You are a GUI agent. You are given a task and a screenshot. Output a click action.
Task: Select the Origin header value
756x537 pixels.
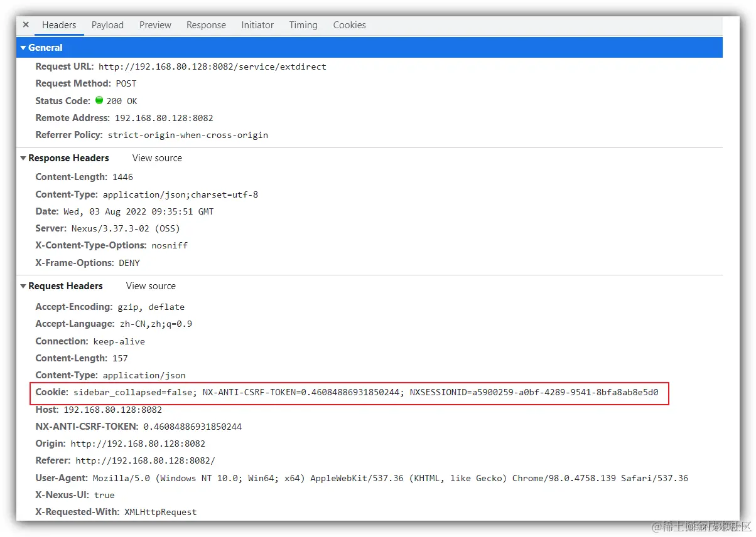138,444
